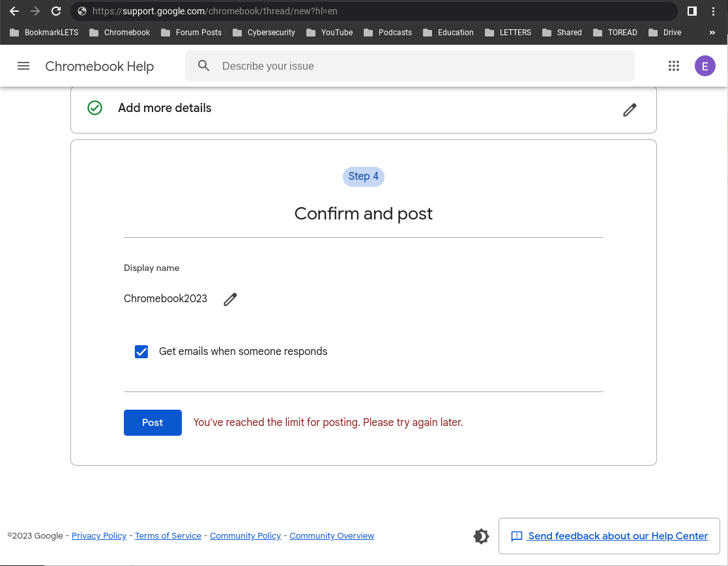Click the blue Post button

[153, 423]
